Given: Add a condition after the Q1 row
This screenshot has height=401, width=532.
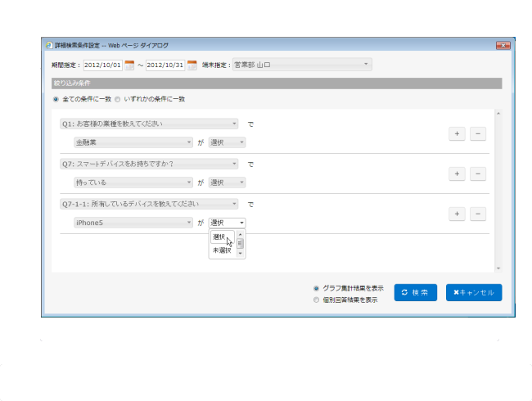Looking at the screenshot, I should (x=458, y=133).
